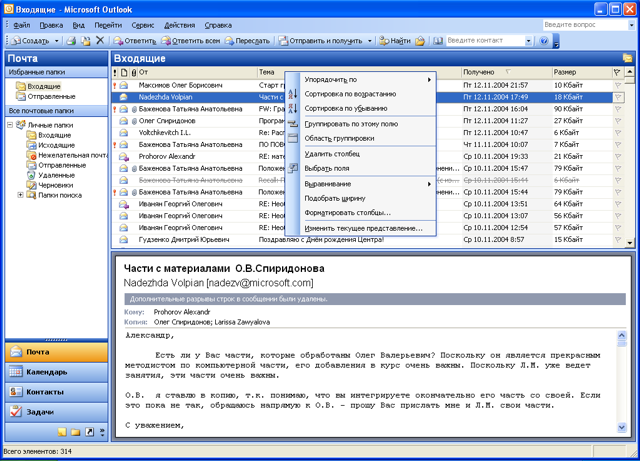Open the Введите контакт dropdown arrow
This screenshot has width=640, height=461.
coord(529,41)
